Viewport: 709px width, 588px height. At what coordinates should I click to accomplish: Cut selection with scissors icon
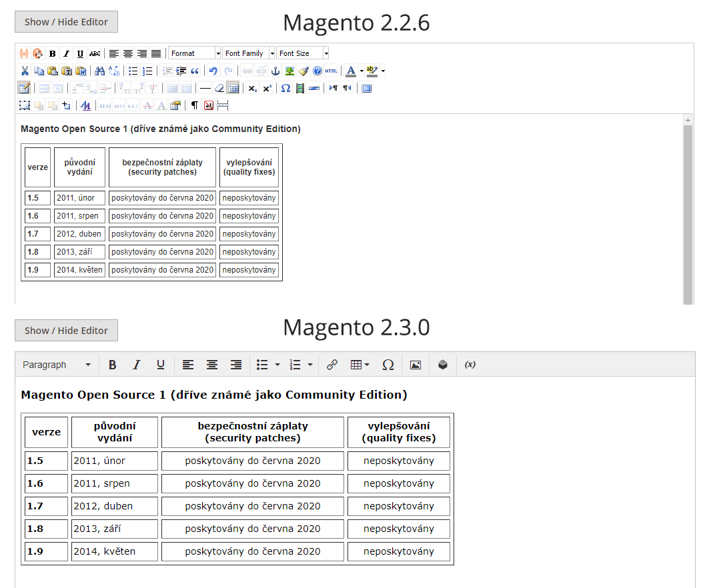(x=25, y=71)
